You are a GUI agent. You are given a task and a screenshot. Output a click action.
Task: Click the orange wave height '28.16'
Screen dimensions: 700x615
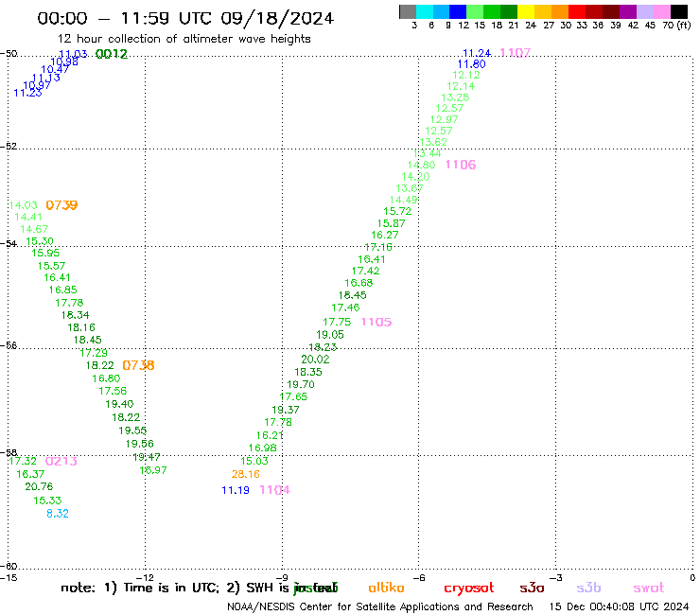point(246,474)
